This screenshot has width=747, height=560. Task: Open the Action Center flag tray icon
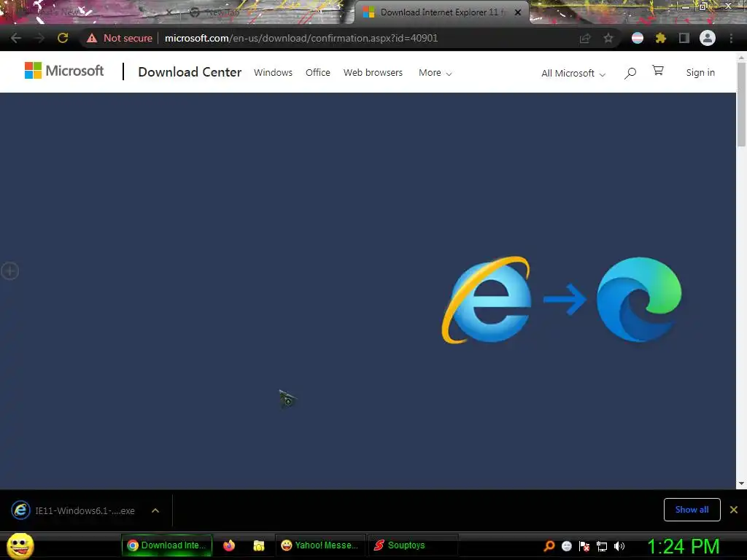pos(584,546)
